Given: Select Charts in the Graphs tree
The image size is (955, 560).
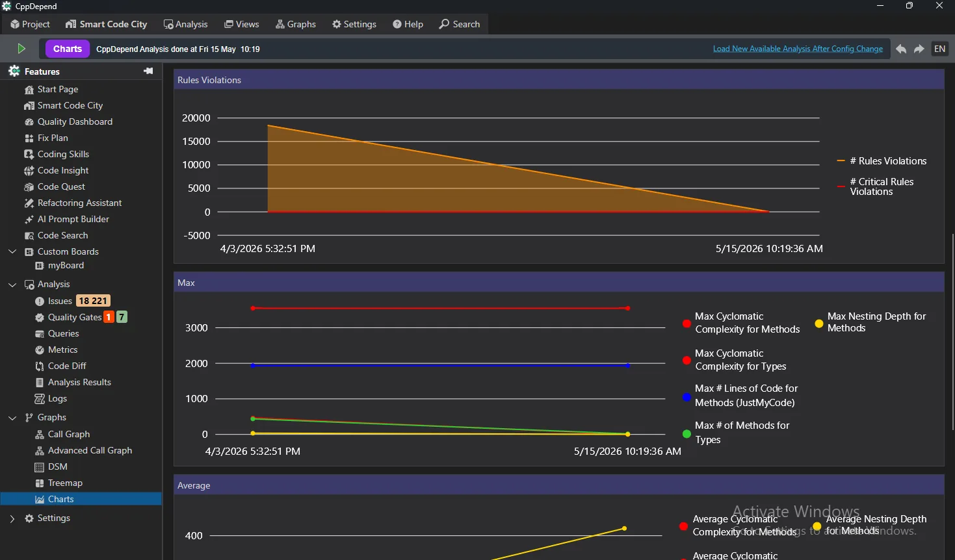Looking at the screenshot, I should 81,499.
